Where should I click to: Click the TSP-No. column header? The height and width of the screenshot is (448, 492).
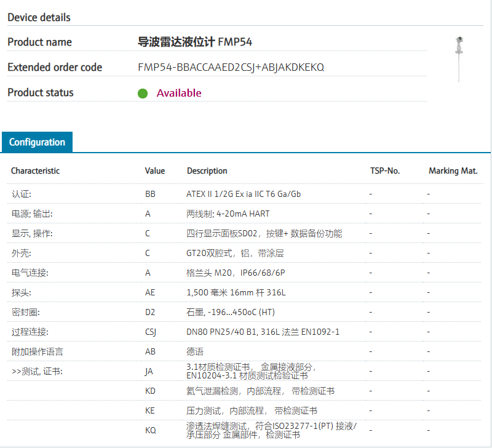pyautogui.click(x=385, y=171)
